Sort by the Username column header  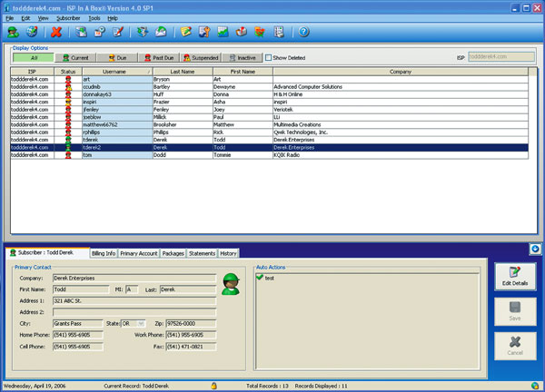(x=114, y=71)
